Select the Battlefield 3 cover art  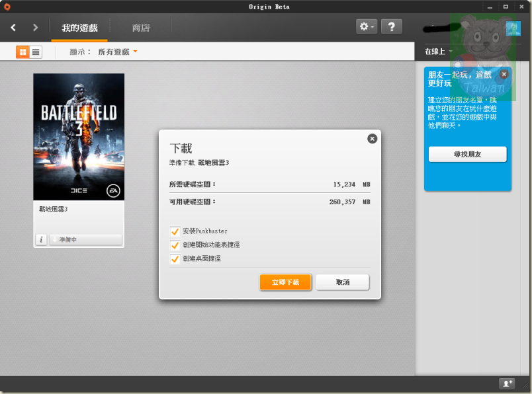(x=79, y=137)
